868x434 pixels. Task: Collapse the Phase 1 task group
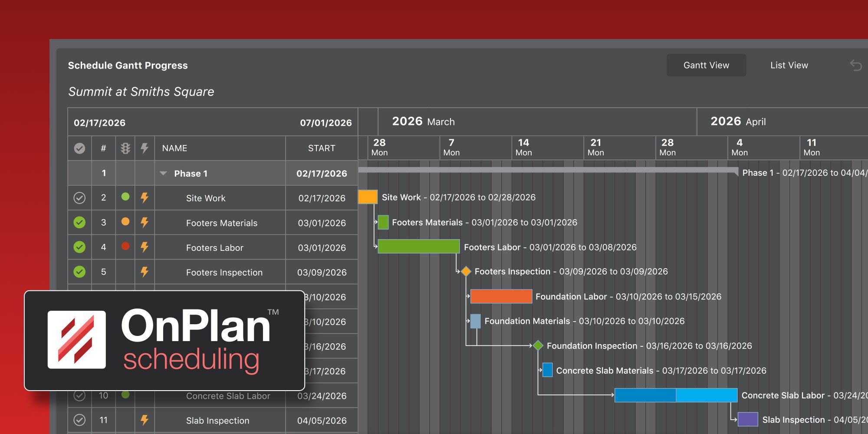(x=163, y=173)
